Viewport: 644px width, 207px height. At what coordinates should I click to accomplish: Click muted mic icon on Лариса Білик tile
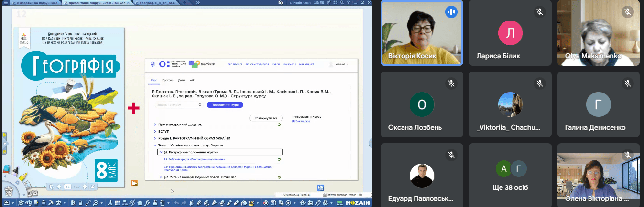click(x=540, y=11)
